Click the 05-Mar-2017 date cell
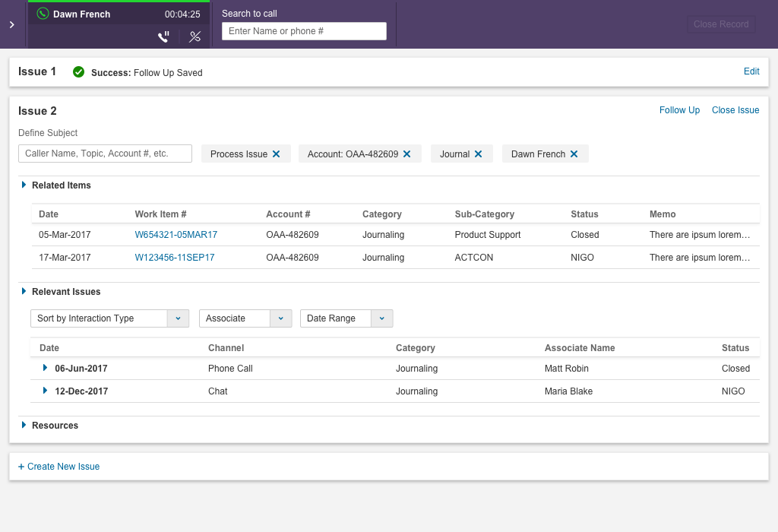Viewport: 778px width, 532px height. tap(65, 235)
